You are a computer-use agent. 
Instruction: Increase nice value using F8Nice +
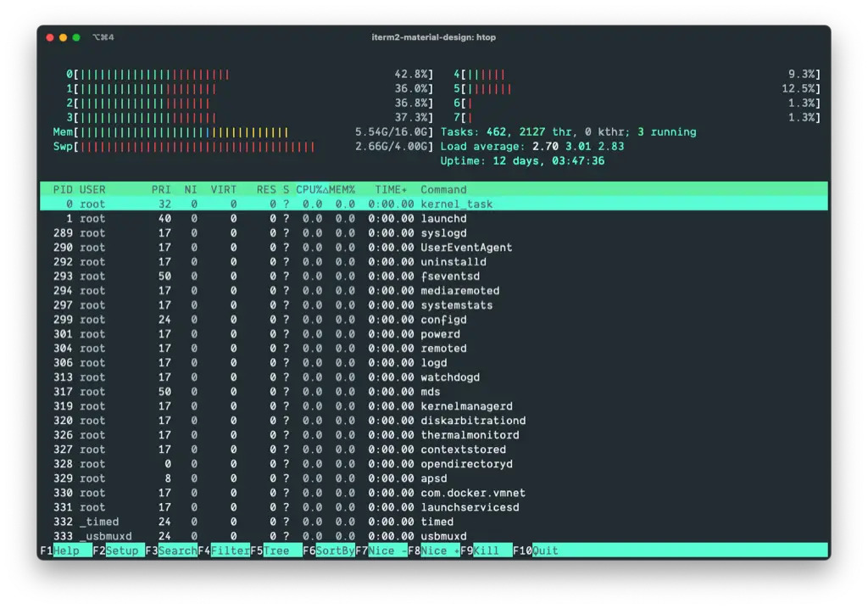coord(432,550)
